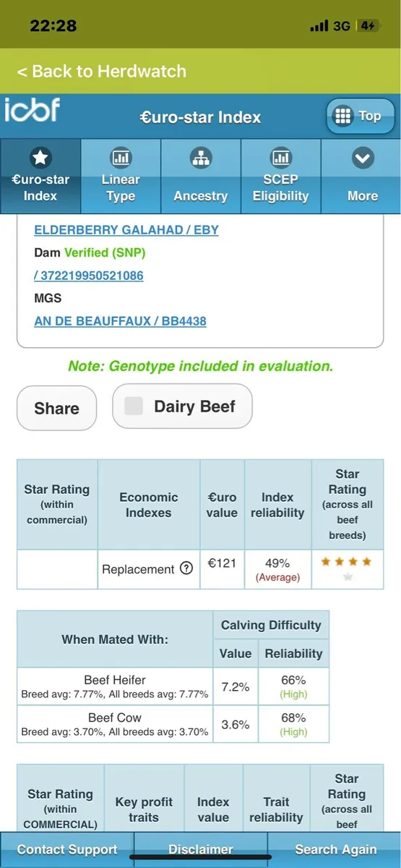Open the Ancestry hierarchy icon
The image size is (401, 868).
coord(200,158)
